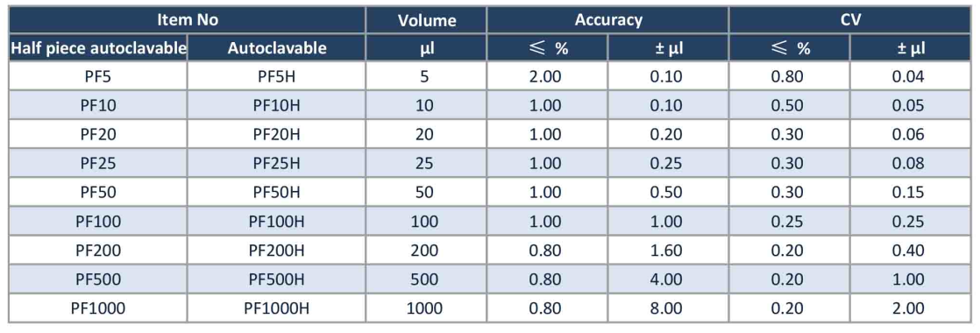This screenshot has width=980, height=333.
Task: Click the accuracy value 8.00
Action: pos(668,308)
